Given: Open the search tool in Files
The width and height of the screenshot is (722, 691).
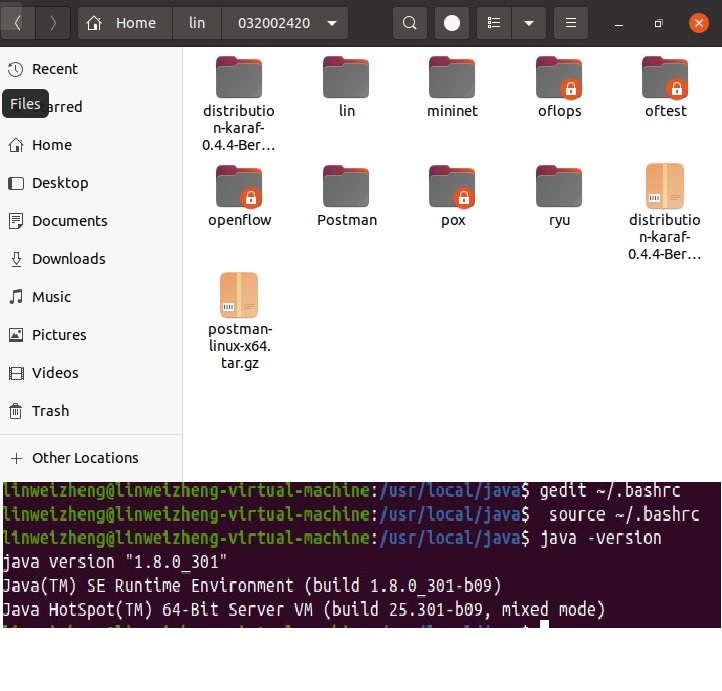Looking at the screenshot, I should point(409,23).
